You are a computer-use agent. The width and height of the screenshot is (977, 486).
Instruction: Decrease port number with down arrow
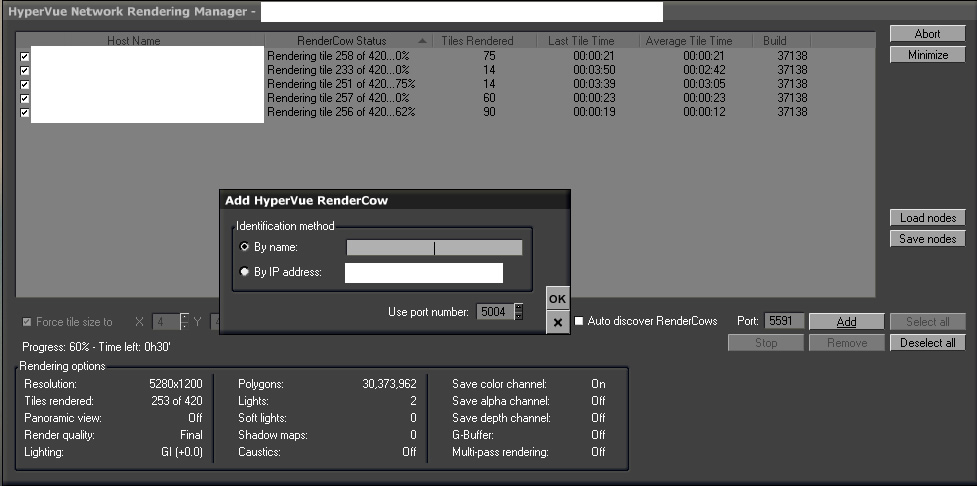click(518, 316)
